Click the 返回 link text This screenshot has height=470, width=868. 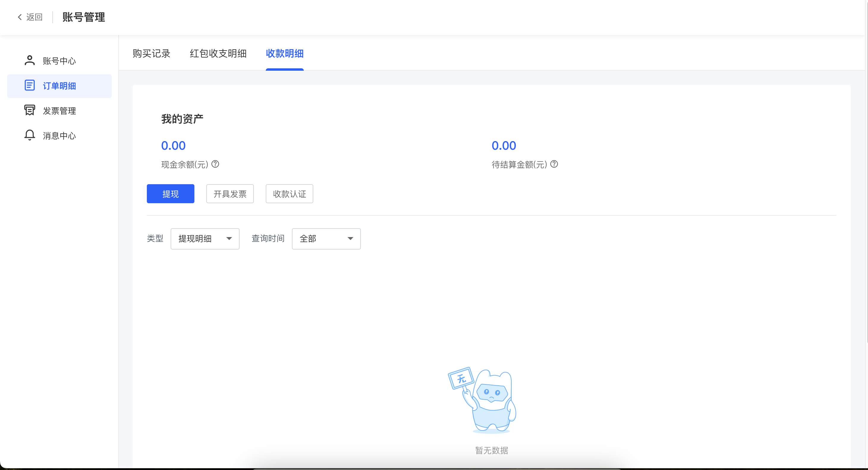tap(34, 17)
